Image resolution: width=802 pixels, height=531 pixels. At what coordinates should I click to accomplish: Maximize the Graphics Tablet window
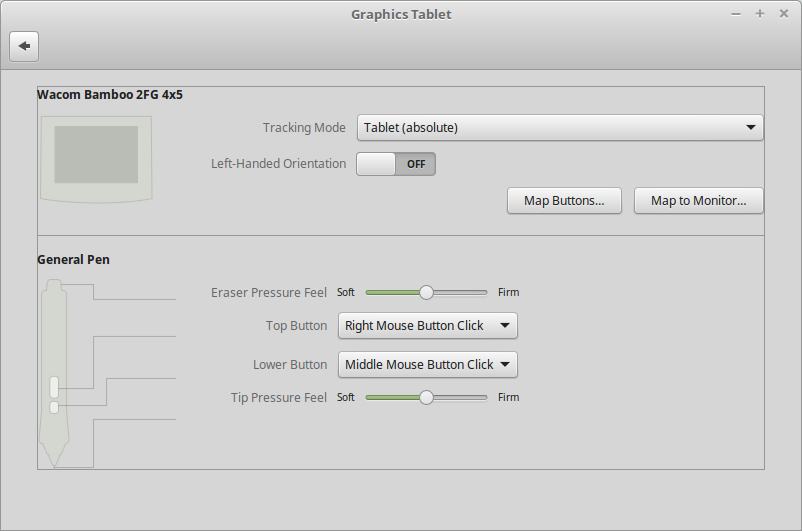760,14
